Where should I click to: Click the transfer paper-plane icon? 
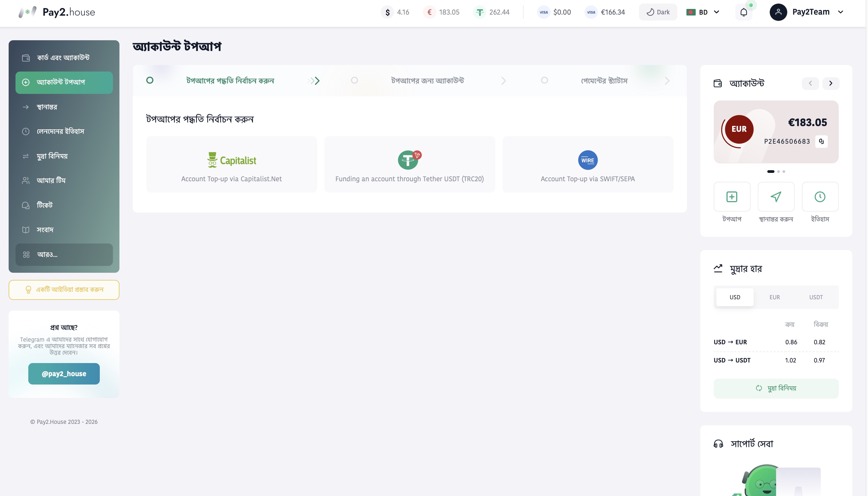[776, 196]
